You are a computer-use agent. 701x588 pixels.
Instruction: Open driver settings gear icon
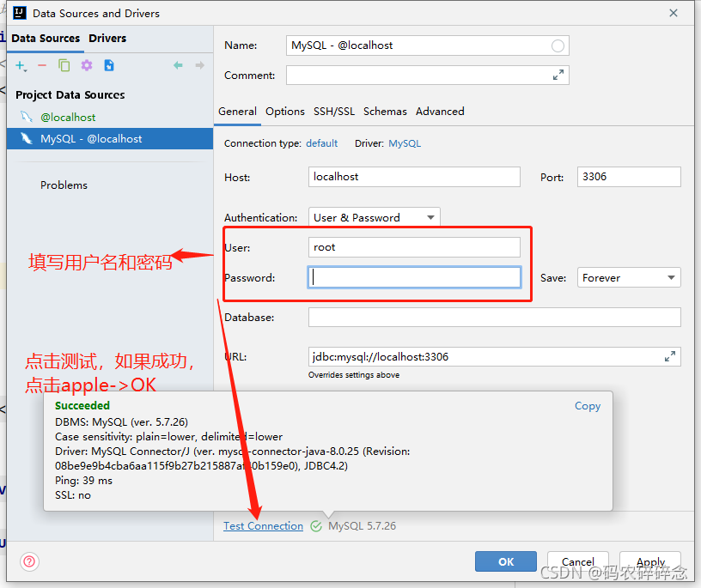(86, 66)
